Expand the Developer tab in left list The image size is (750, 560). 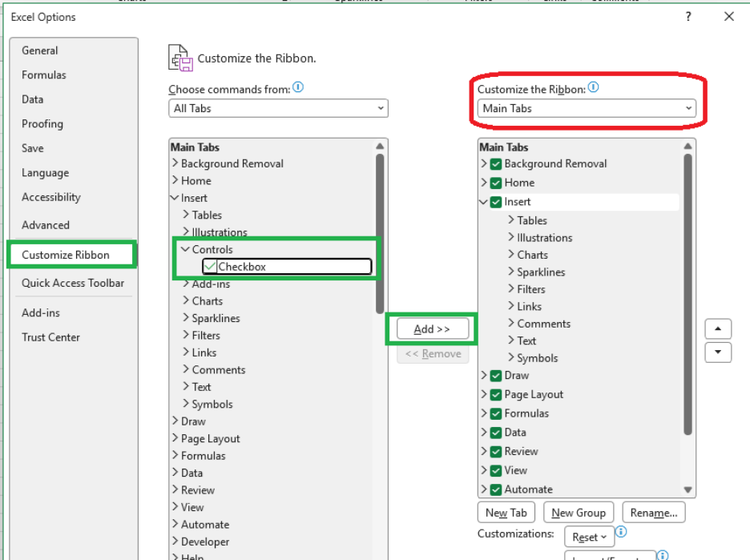[175, 542]
